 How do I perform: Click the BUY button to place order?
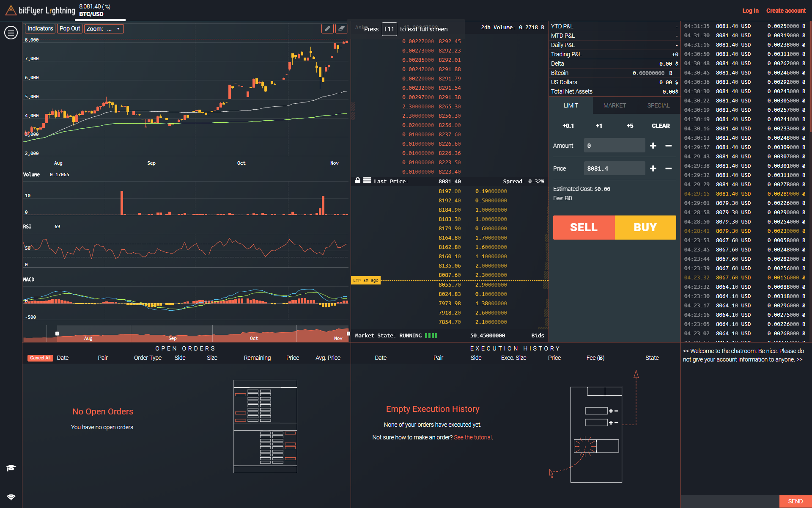644,226
